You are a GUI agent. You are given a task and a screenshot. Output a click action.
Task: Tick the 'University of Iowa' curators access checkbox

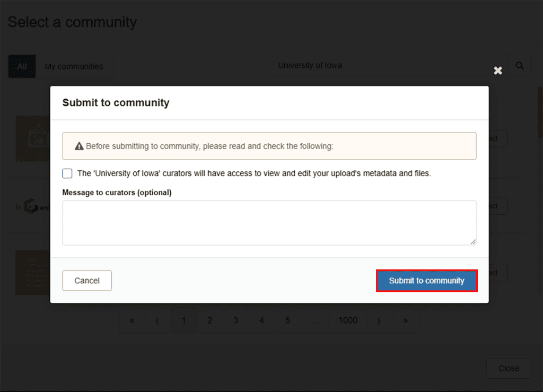[x=67, y=173]
